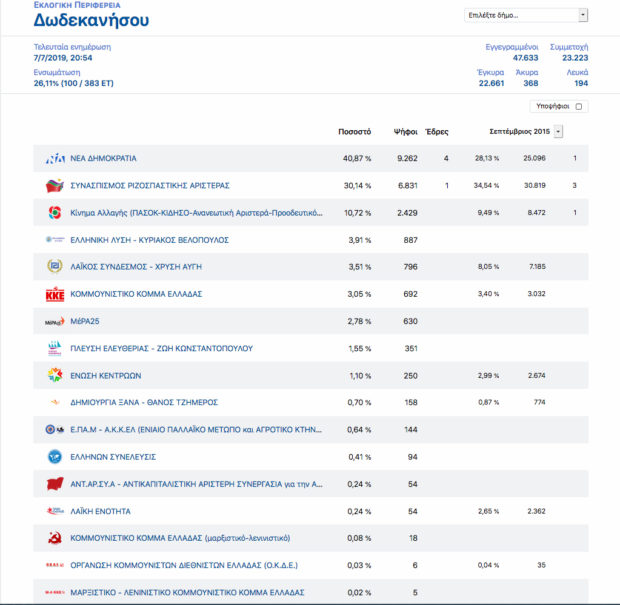This screenshot has width=620, height=605.
Task: Click the Δωδεκανήσου page title
Action: (x=91, y=20)
